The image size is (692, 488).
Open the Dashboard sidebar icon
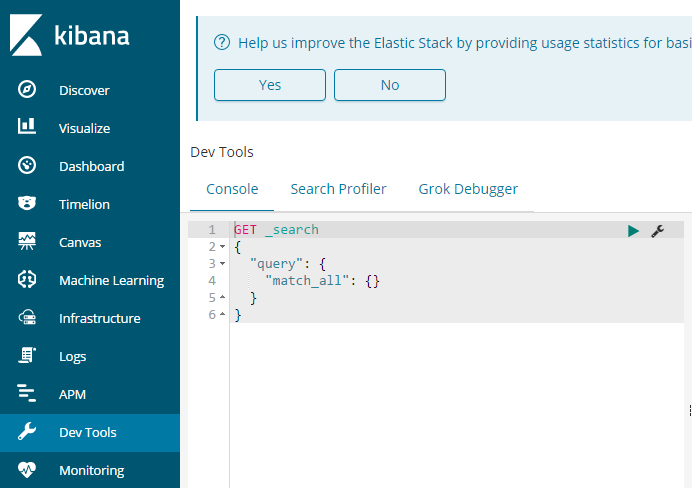click(x=28, y=166)
